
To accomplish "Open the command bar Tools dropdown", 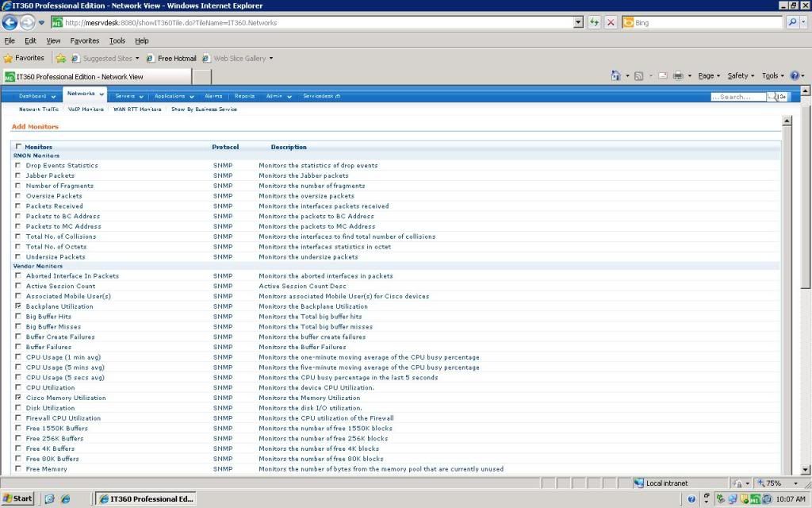I will (772, 75).
